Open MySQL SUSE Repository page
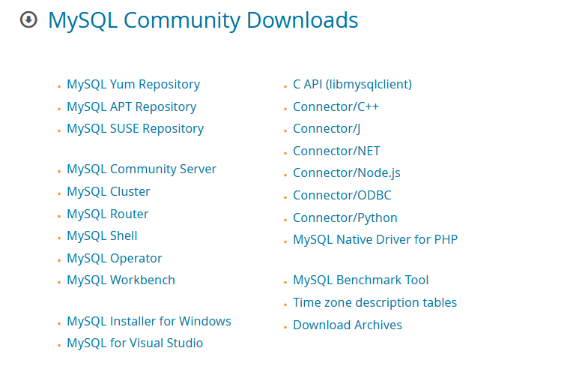Image resolution: width=588 pixels, height=375 pixels. pyautogui.click(x=135, y=129)
